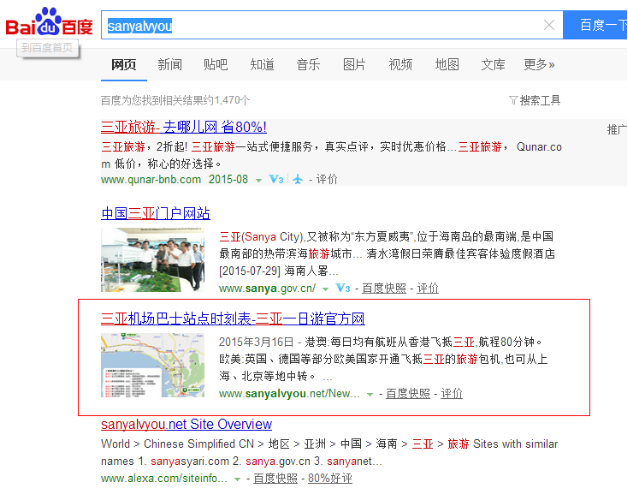Expand dropdown arrow next to qunar-bnb.com date
The image size is (628, 494).
coord(259,180)
